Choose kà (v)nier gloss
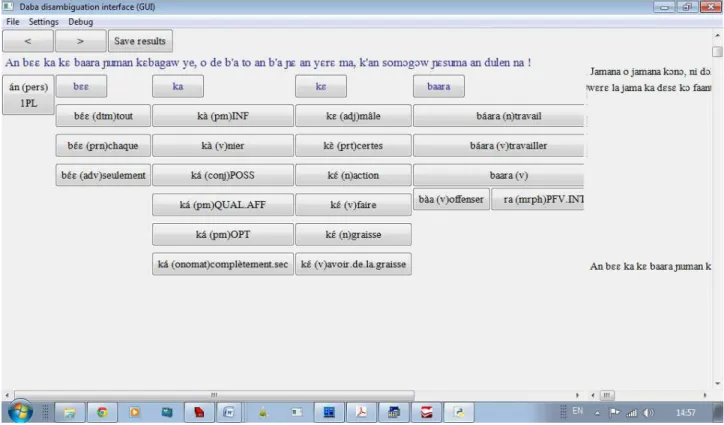 tap(223, 146)
